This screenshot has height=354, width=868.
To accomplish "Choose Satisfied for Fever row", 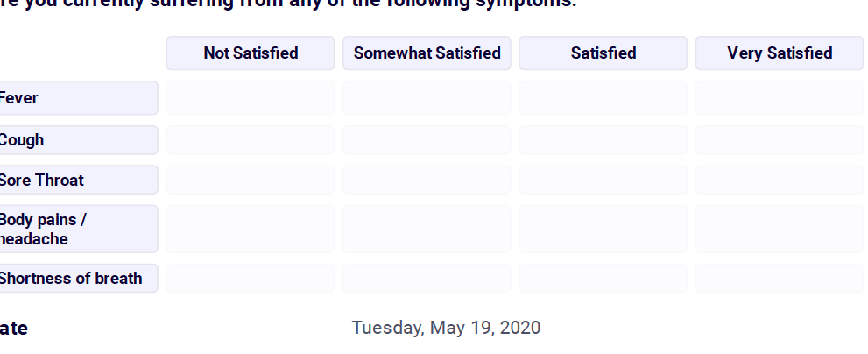I will tap(603, 98).
